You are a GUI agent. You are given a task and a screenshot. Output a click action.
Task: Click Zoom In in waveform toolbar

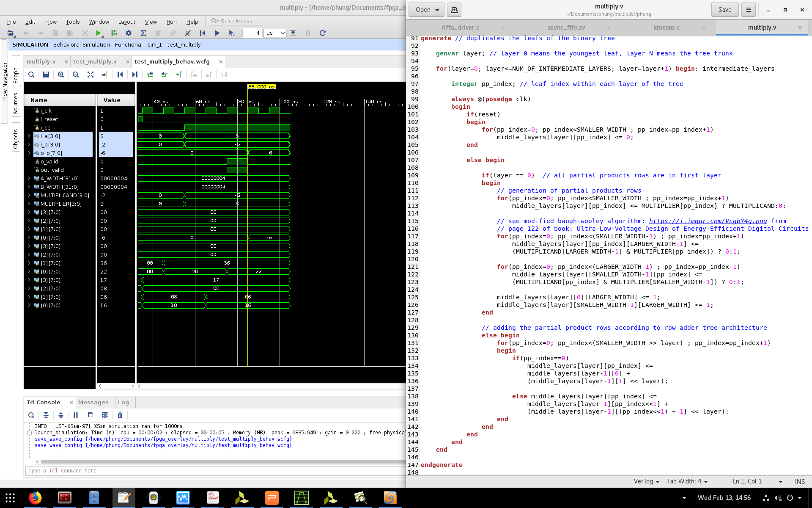point(61,75)
